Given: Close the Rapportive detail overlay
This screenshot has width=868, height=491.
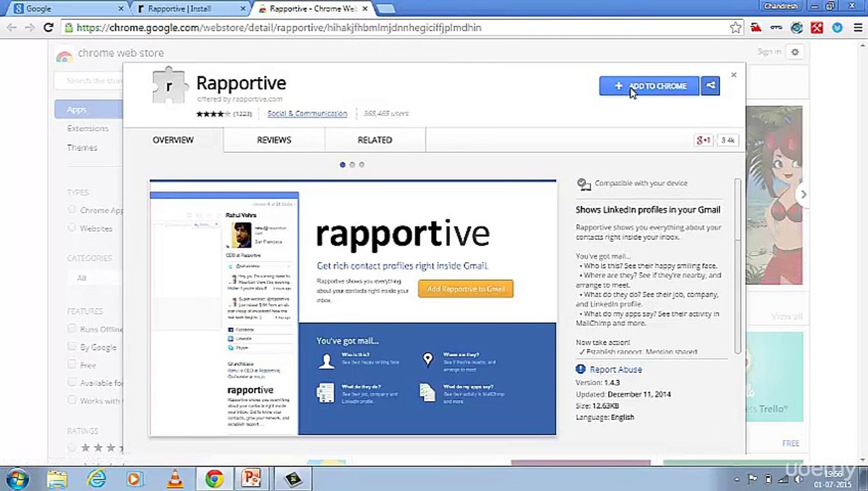Looking at the screenshot, I should (x=734, y=75).
